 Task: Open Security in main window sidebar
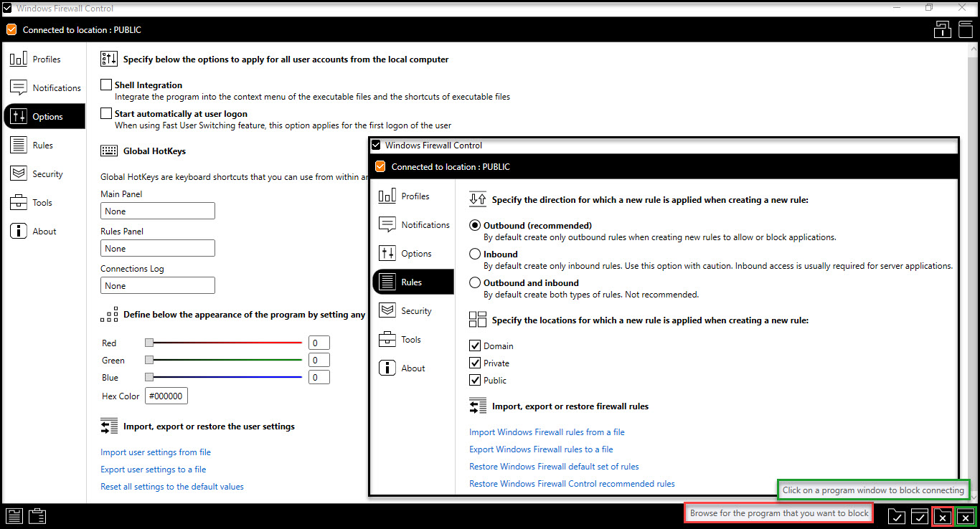tap(44, 174)
